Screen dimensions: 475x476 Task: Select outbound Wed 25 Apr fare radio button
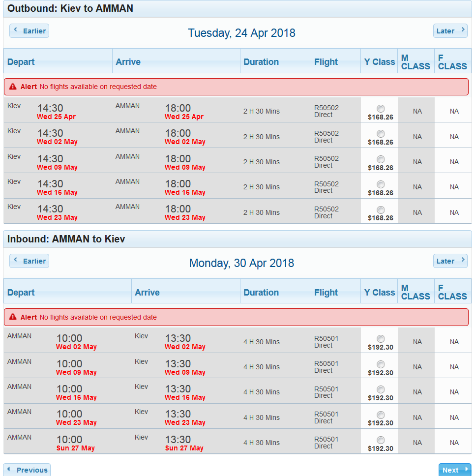coord(381,109)
